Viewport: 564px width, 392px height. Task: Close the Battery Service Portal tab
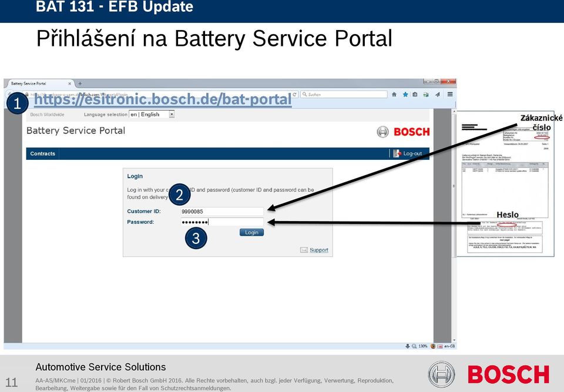pos(69,83)
